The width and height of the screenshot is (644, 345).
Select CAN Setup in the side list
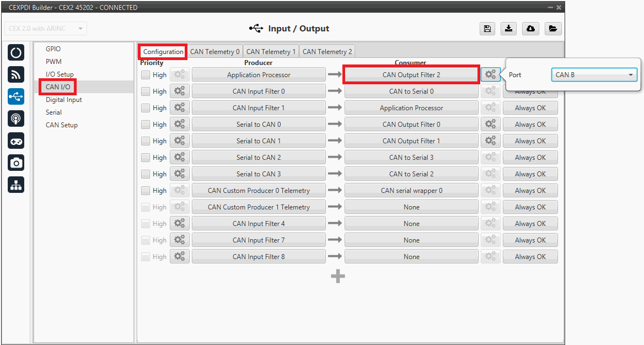[62, 125]
